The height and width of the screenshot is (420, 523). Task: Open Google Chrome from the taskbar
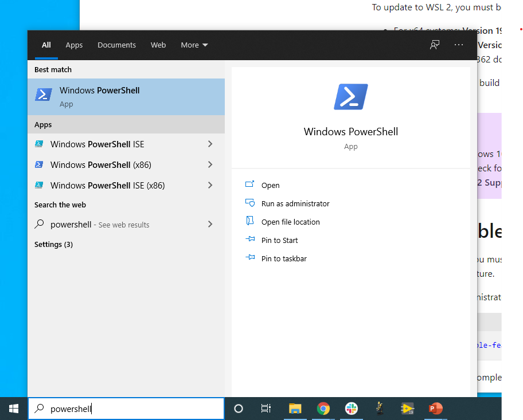coord(323,409)
